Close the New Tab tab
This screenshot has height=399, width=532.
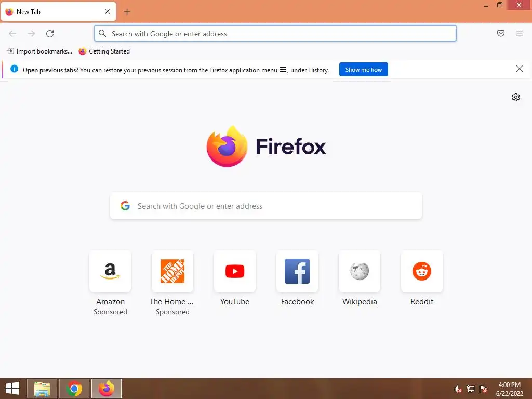[x=108, y=11]
